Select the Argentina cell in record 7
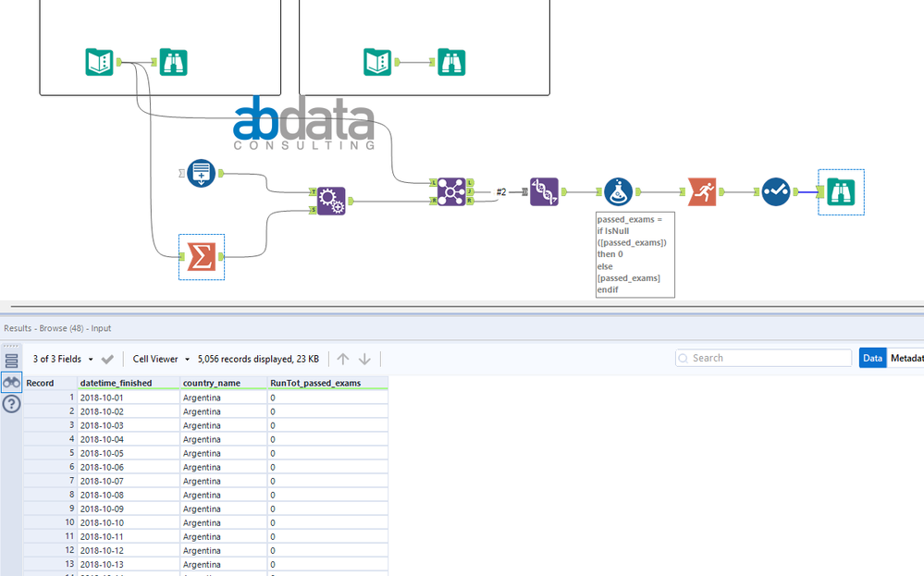 coord(224,481)
